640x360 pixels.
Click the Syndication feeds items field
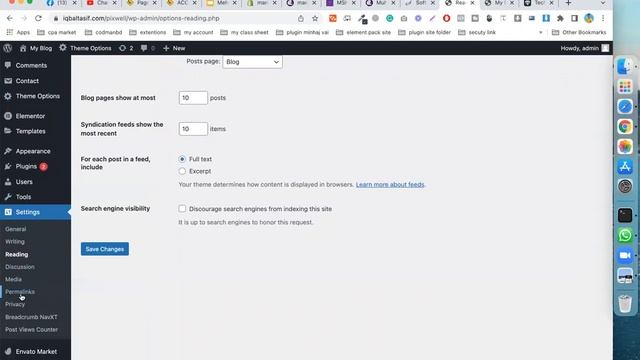193,129
